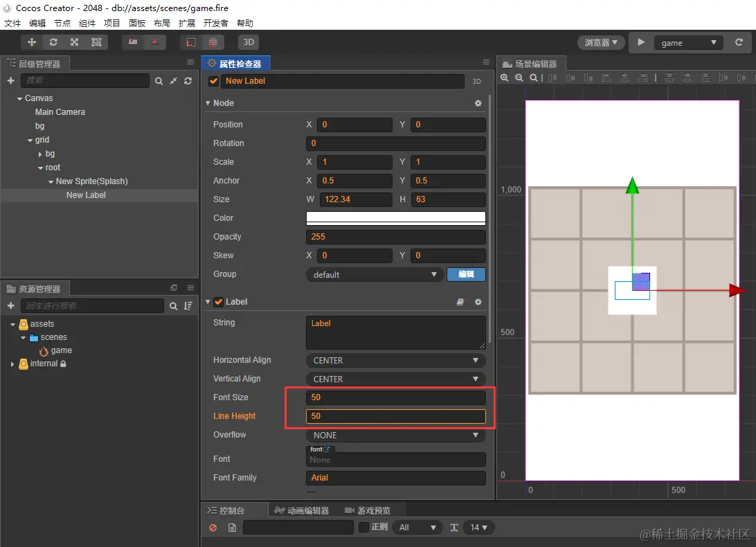This screenshot has width=756, height=547.
Task: Select New Sprite(Splash) node in hierarchy
Action: pos(91,181)
